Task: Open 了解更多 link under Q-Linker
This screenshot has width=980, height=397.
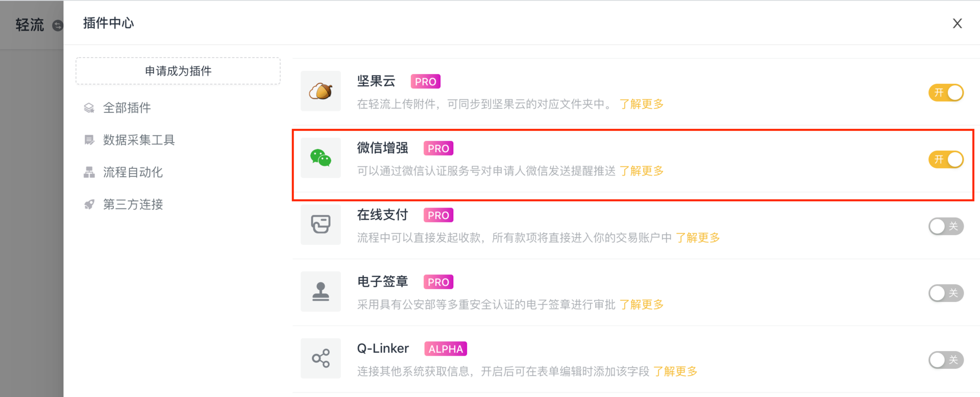Action: click(x=675, y=371)
